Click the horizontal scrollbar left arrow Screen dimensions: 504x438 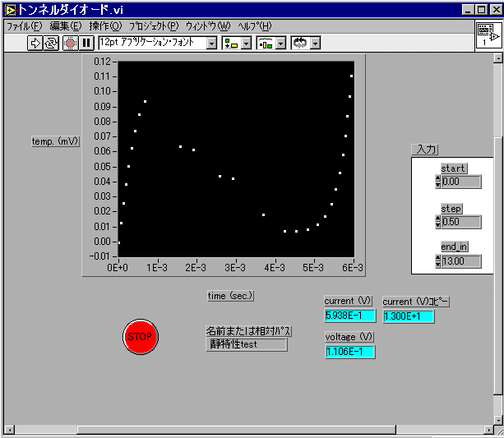coord(9,430)
